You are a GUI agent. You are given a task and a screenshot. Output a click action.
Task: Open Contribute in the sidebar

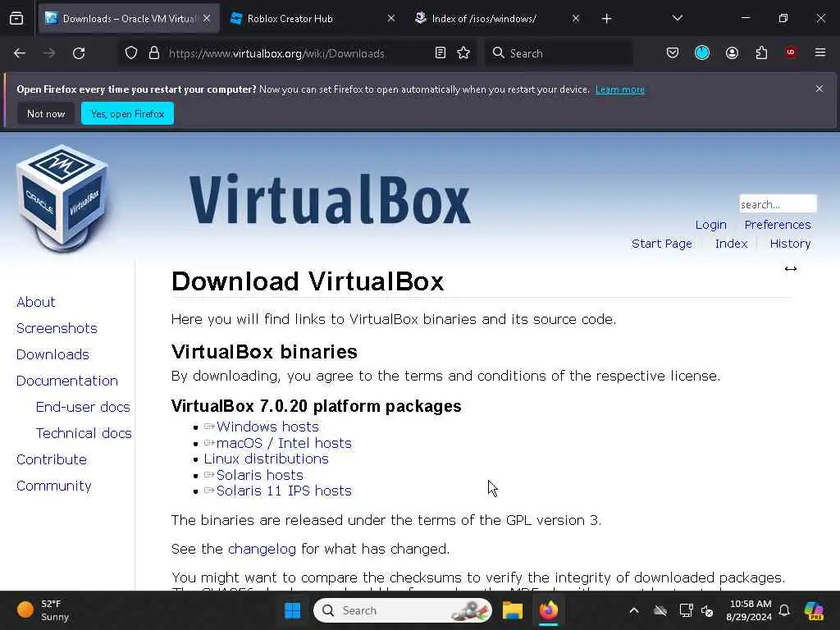pyautogui.click(x=52, y=459)
